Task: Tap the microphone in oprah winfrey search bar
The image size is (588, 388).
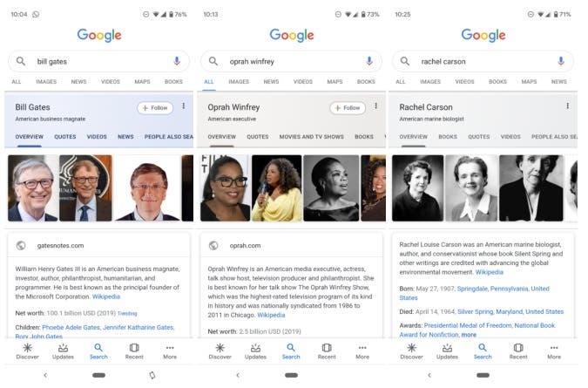Action: click(x=369, y=61)
